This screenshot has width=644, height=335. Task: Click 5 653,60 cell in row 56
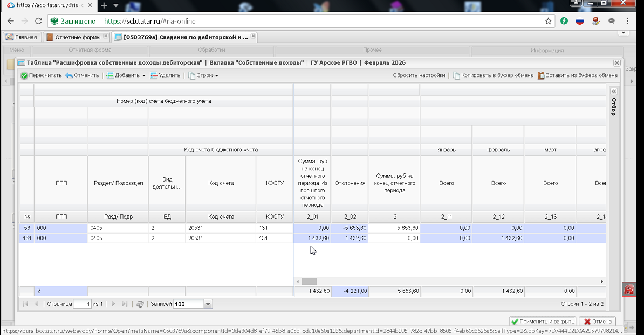(394, 228)
